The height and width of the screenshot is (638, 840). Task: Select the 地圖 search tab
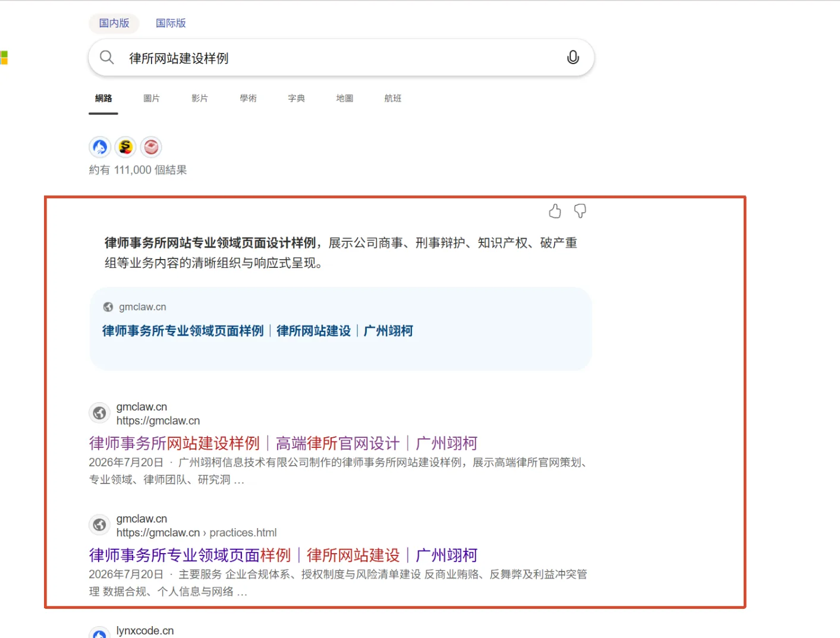click(344, 98)
